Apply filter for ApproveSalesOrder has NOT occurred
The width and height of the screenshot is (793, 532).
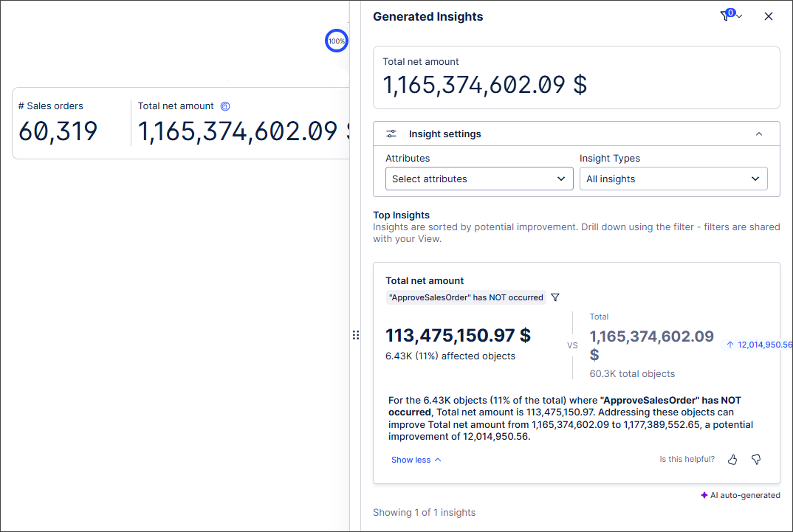point(555,297)
